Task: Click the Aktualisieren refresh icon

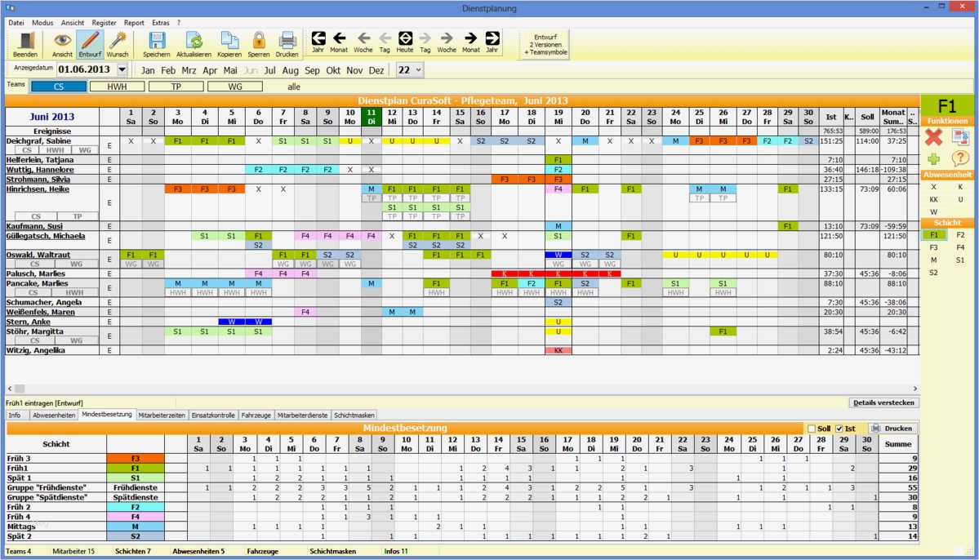Action: coord(194,41)
